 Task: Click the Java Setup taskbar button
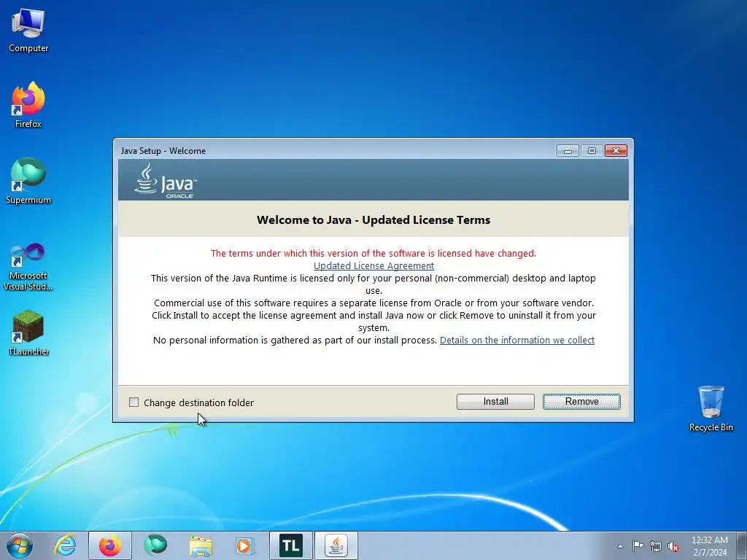[x=336, y=545]
